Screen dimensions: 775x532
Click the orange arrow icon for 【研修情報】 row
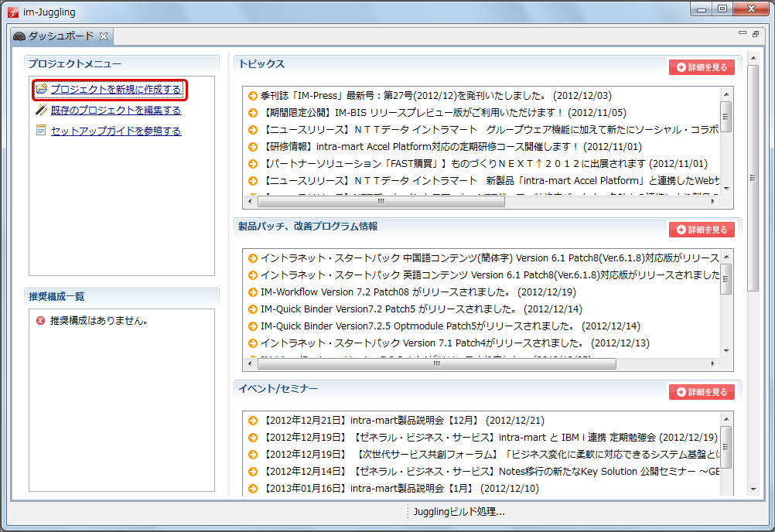tap(253, 147)
